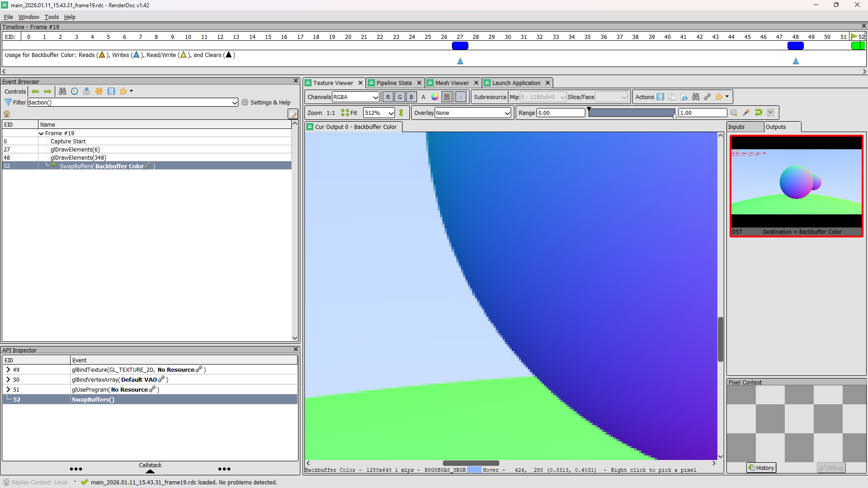
Task: Click the time durations clock icon
Action: [x=75, y=91]
